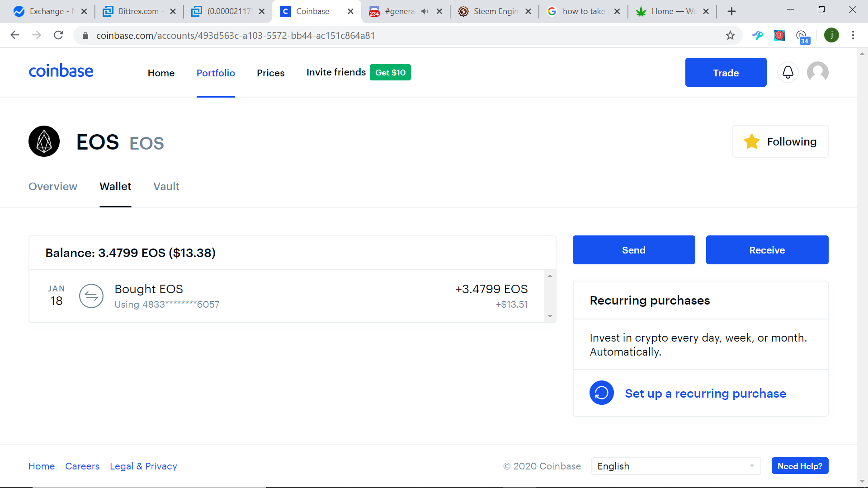Click the Send button
Screen dimensions: 868x488
634,250
